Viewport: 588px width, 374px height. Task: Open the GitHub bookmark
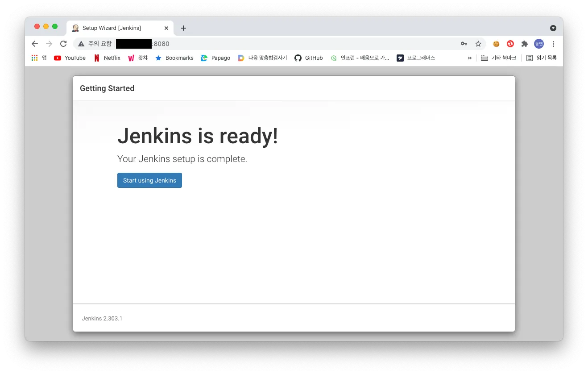(309, 58)
